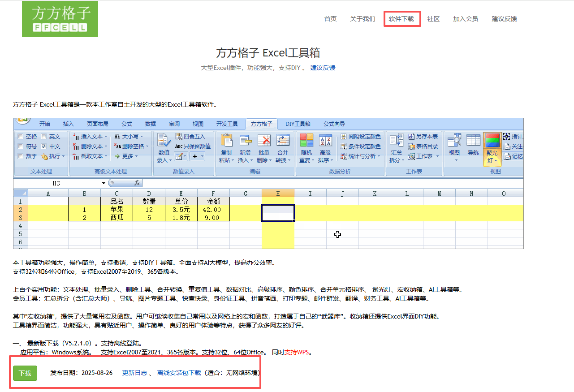Click the 只保留数值 ABC icon
The width and height of the screenshot is (574, 392).
[179, 146]
